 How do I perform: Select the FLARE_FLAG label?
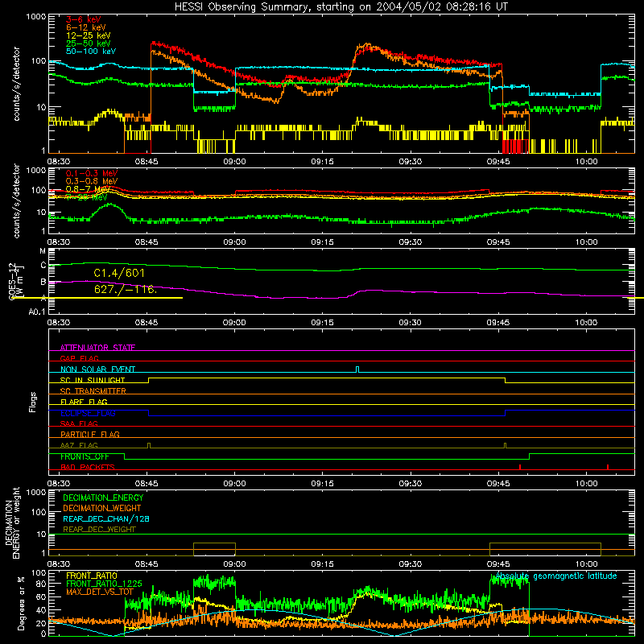[84, 402]
